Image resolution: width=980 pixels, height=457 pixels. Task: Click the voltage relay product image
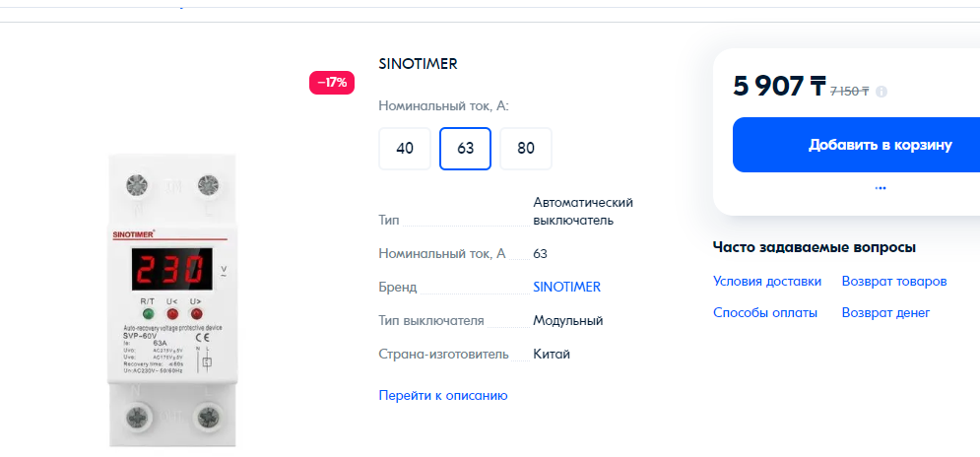coord(172,300)
